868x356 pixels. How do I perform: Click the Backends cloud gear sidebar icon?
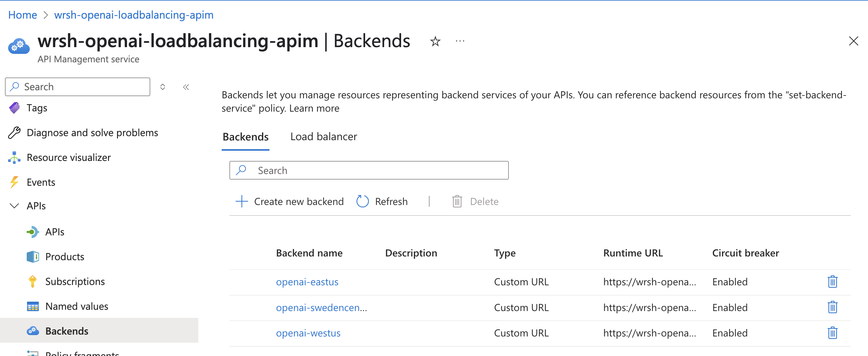33,331
